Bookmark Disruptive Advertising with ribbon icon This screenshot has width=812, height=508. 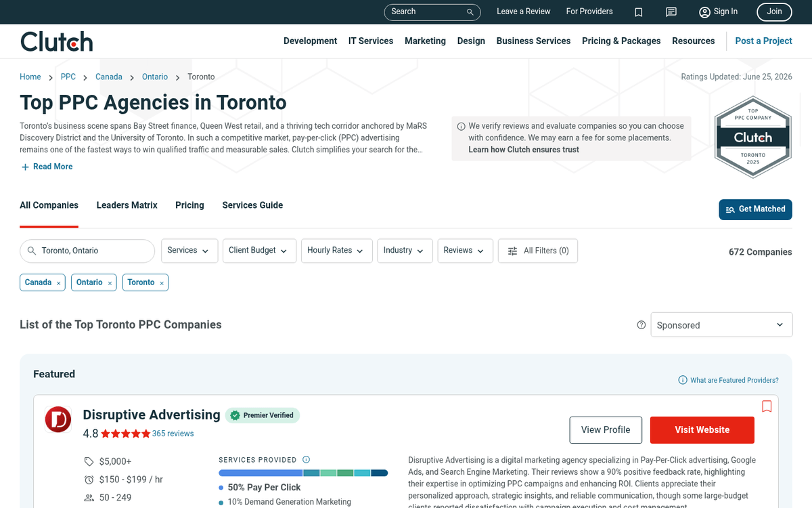[767, 406]
